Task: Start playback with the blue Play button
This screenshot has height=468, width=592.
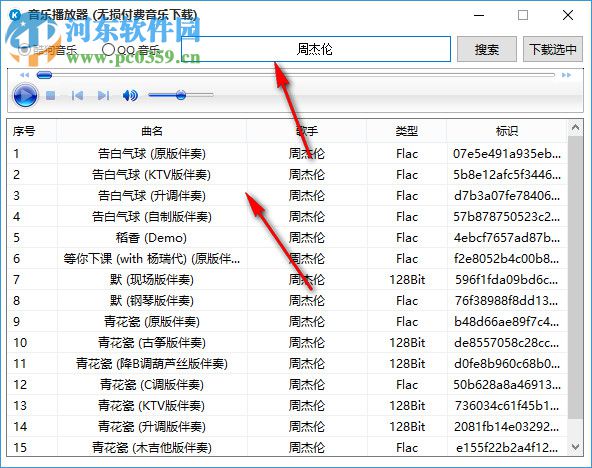Action: (25, 95)
